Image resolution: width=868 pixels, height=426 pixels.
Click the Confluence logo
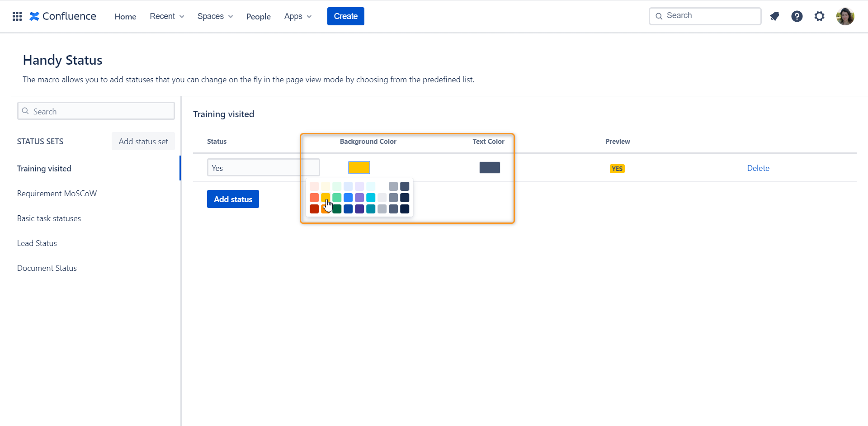pyautogui.click(x=63, y=16)
